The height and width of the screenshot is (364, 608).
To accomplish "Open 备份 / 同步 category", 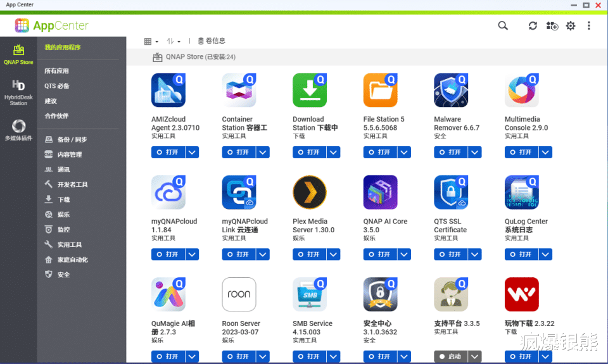I will click(x=66, y=139).
